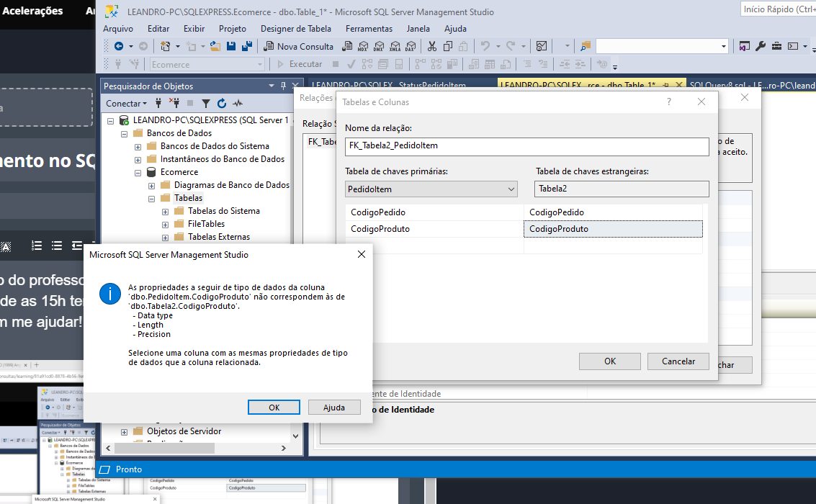The height and width of the screenshot is (504, 816).
Task: Click Início Rápido search box
Action: [x=778, y=9]
